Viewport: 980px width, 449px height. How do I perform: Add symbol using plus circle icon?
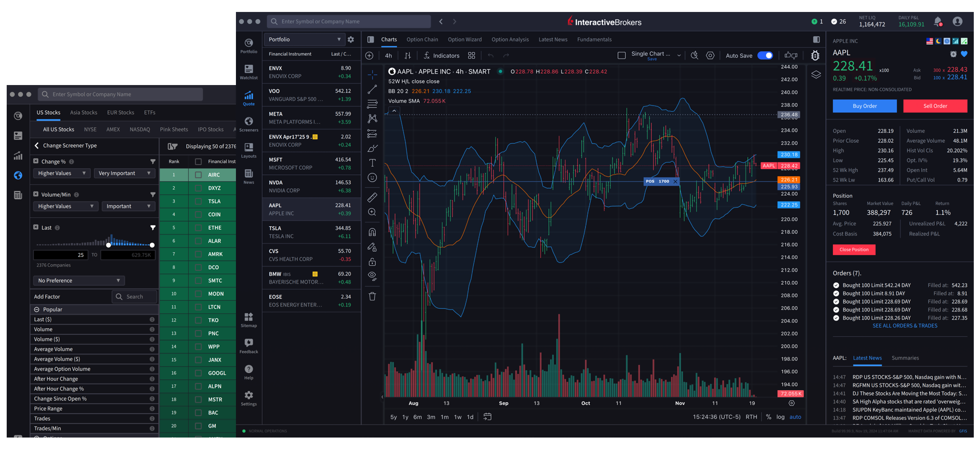click(369, 56)
